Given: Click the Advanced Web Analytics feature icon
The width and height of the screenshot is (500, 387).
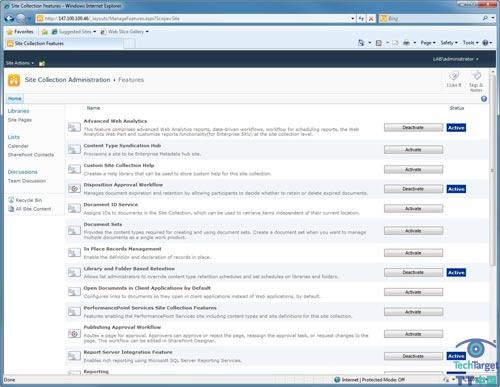Looking at the screenshot, I should pos(74,127).
